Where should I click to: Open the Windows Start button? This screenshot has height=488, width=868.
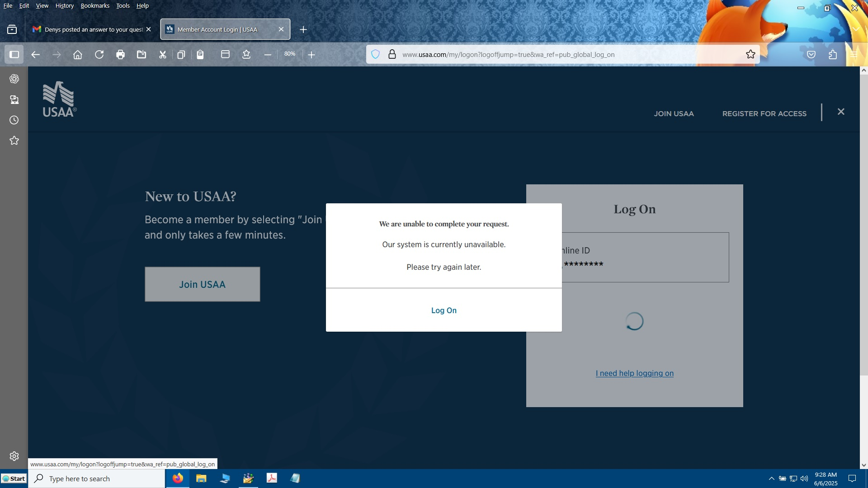click(x=14, y=479)
